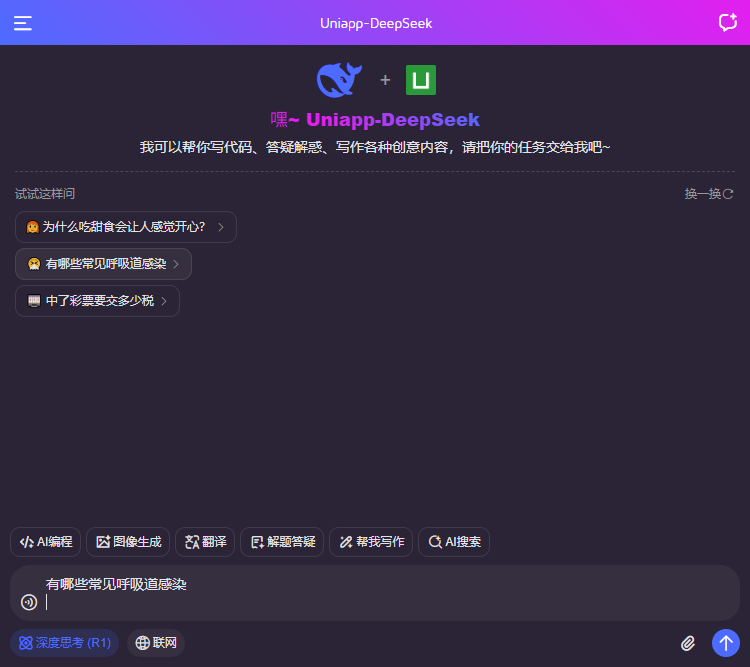
Task: Select the AI编程 quick action
Action: coord(45,542)
